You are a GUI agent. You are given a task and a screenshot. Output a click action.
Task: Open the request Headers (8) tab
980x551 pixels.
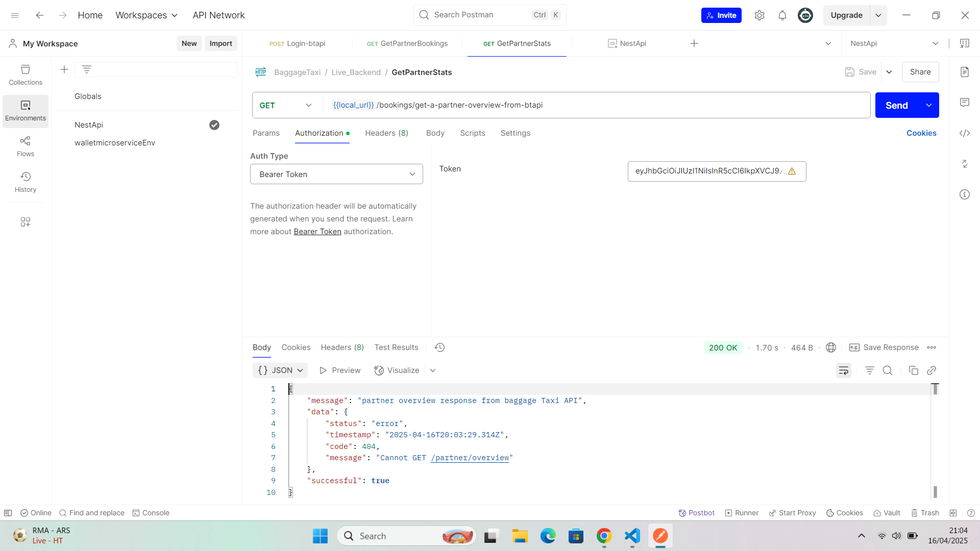tap(386, 133)
